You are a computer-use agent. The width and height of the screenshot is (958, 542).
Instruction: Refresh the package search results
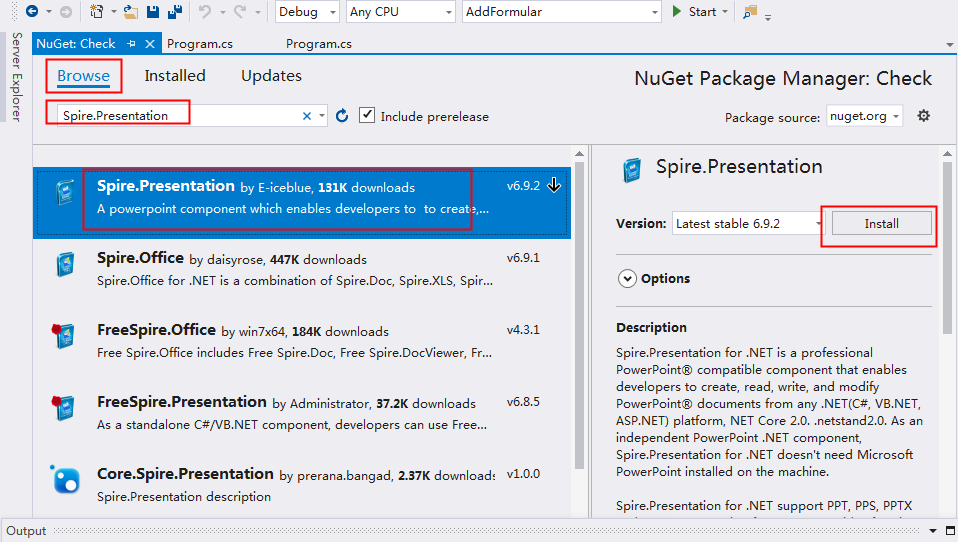click(342, 115)
